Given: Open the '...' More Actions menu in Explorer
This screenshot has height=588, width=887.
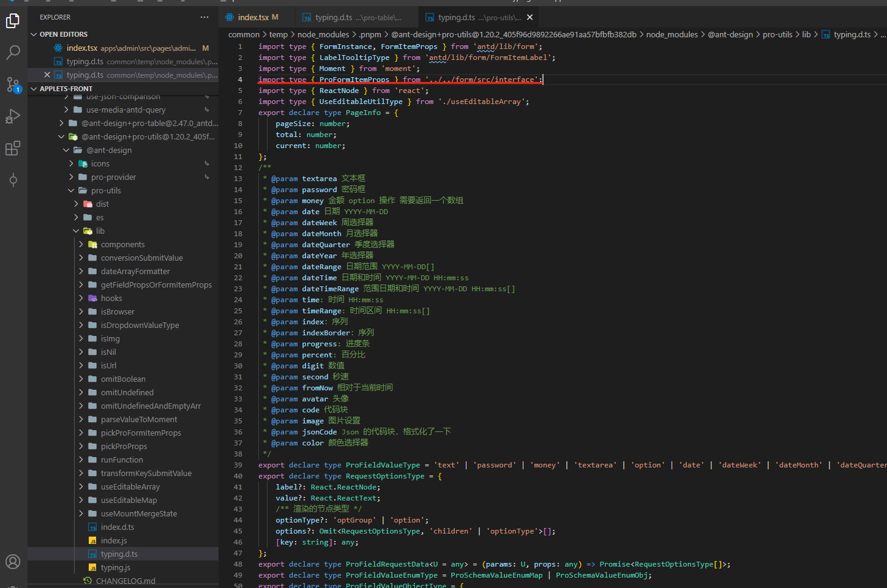Looking at the screenshot, I should [x=204, y=17].
